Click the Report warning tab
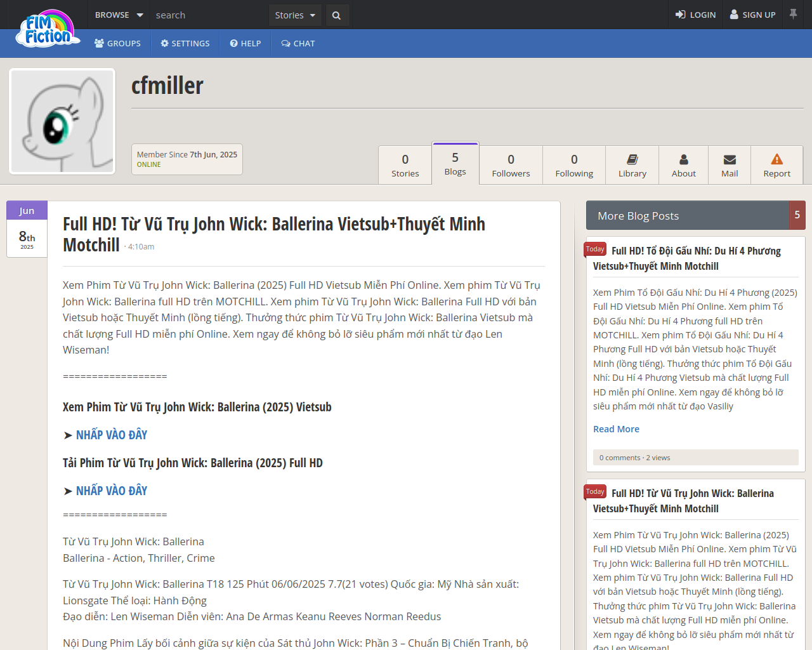The image size is (812, 650). [x=777, y=165]
